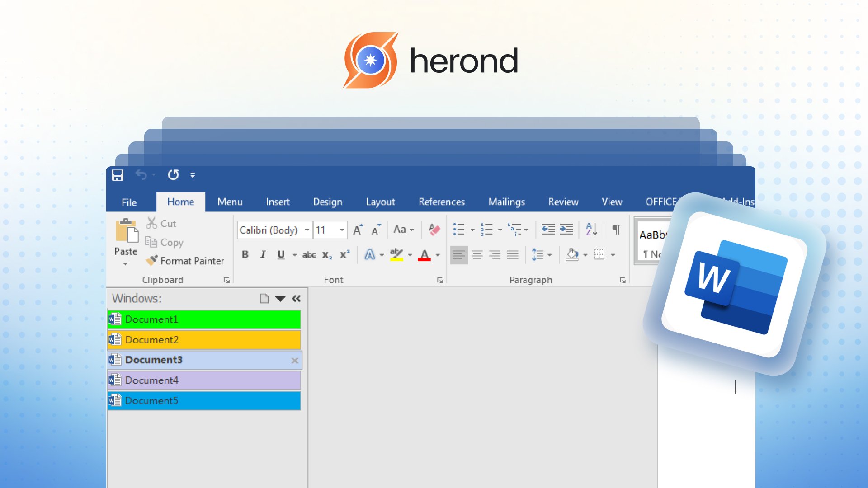Expand the underline style dropdown arrow
Image resolution: width=868 pixels, height=488 pixels.
pyautogui.click(x=295, y=255)
